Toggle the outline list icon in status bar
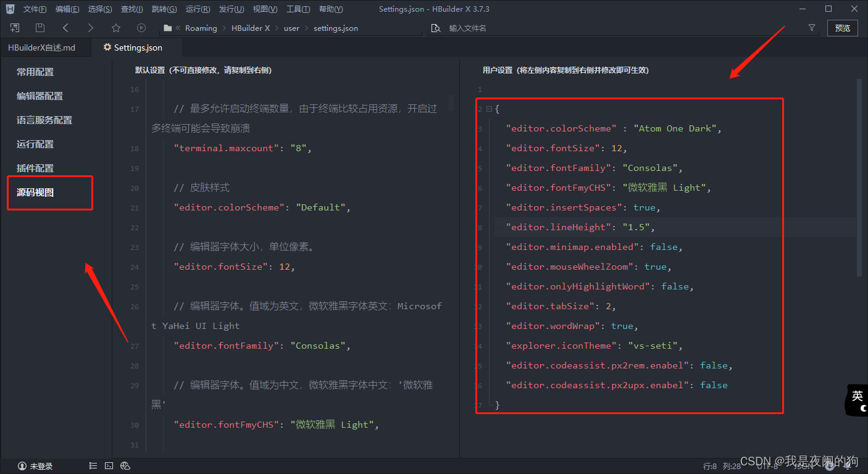 coord(93,466)
